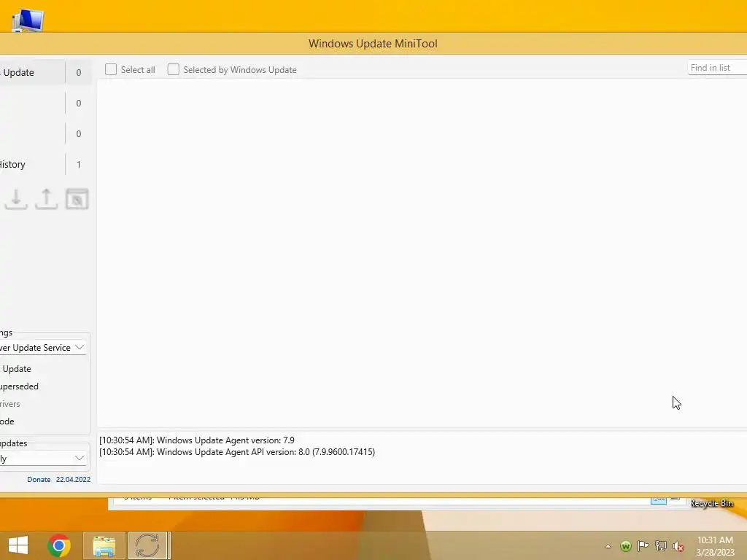Screen dimensions: 747x560
Task: Open the Windows Start button
Action: [18, 545]
